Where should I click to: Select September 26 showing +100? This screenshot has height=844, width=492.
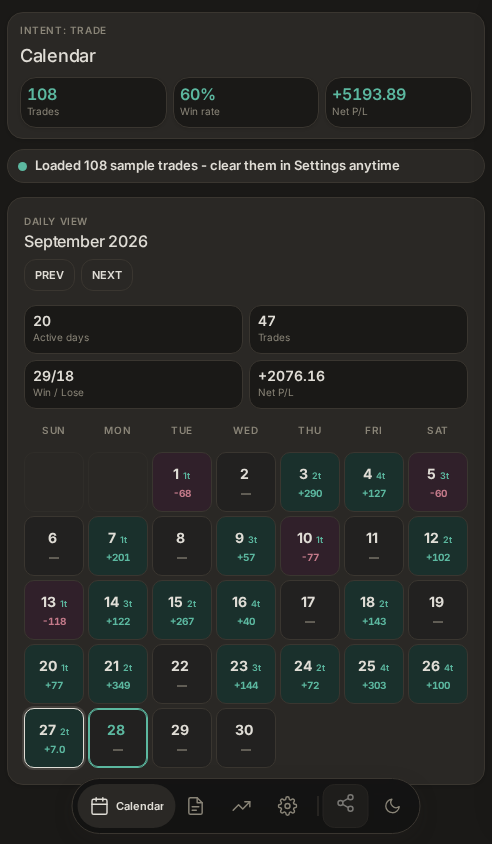tap(438, 674)
